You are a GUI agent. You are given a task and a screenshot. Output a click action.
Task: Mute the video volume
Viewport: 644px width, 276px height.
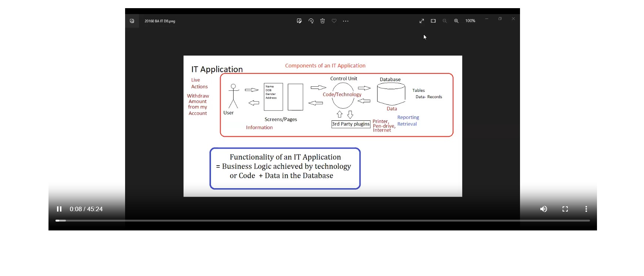[x=543, y=209]
